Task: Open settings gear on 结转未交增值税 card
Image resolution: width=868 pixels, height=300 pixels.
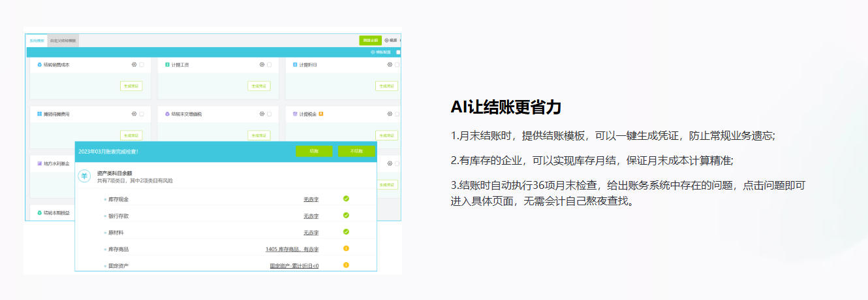Action: pos(262,114)
